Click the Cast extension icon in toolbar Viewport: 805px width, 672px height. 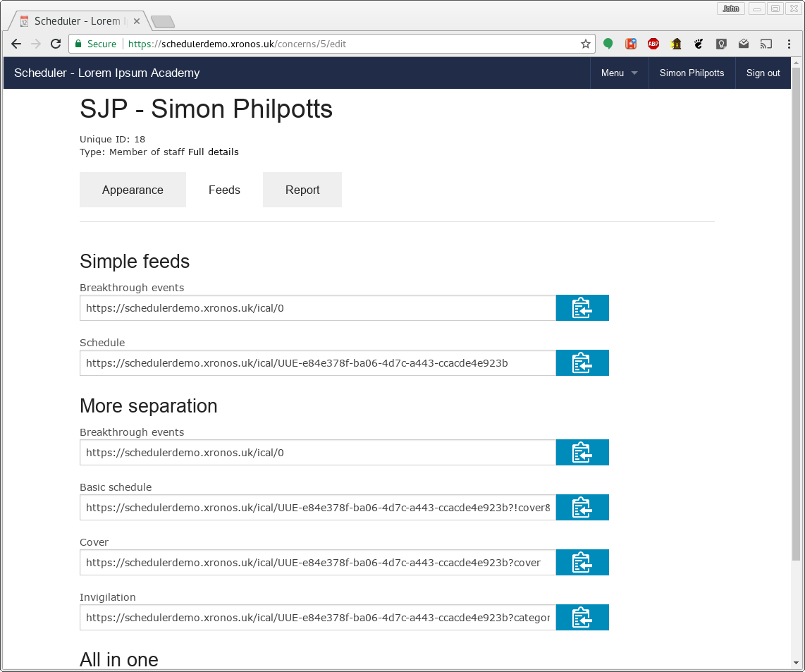pyautogui.click(x=766, y=44)
